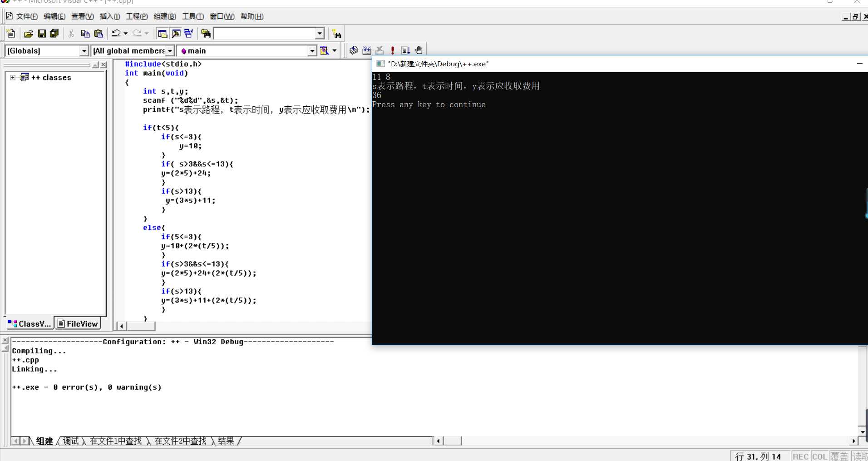Open the 窗口(W) menu

(222, 16)
